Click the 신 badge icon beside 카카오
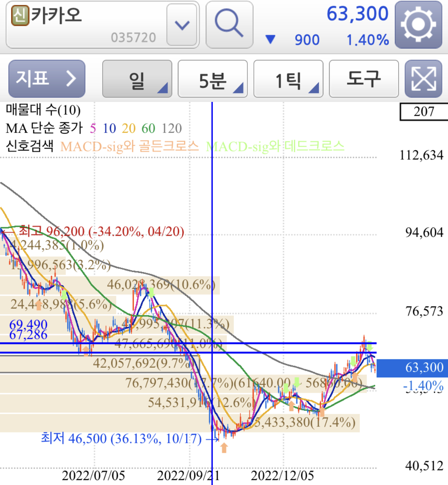 coord(20,16)
